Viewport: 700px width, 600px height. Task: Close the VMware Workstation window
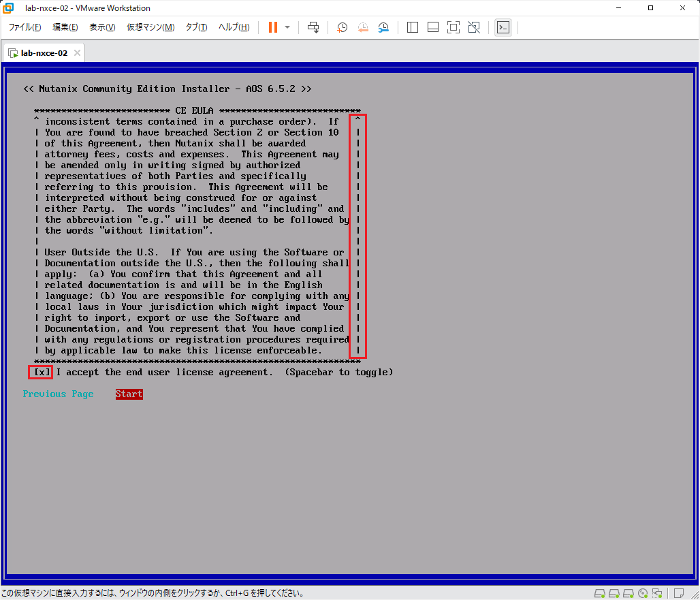click(x=682, y=8)
